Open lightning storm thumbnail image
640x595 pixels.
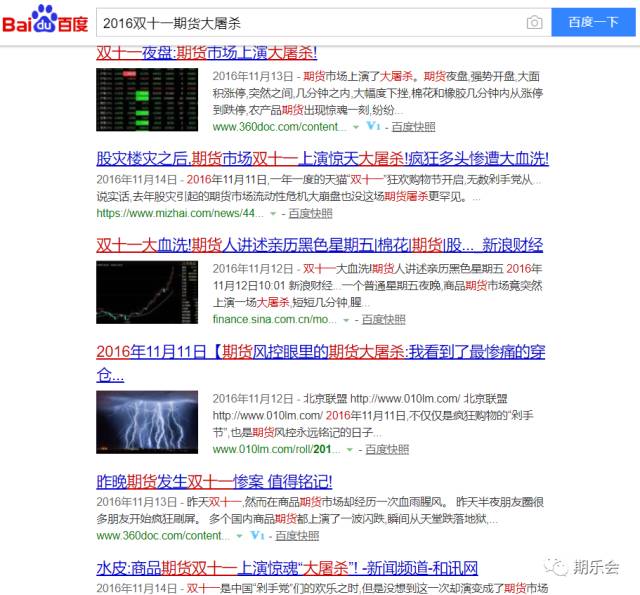(147, 422)
